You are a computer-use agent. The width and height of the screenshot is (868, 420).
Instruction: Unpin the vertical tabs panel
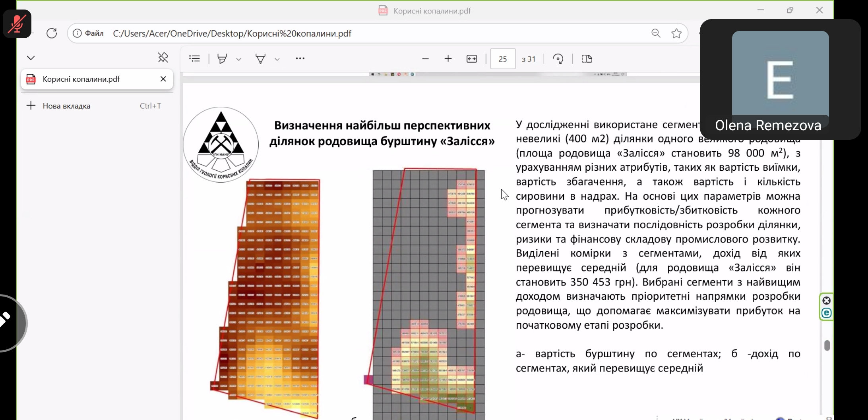pos(163,58)
